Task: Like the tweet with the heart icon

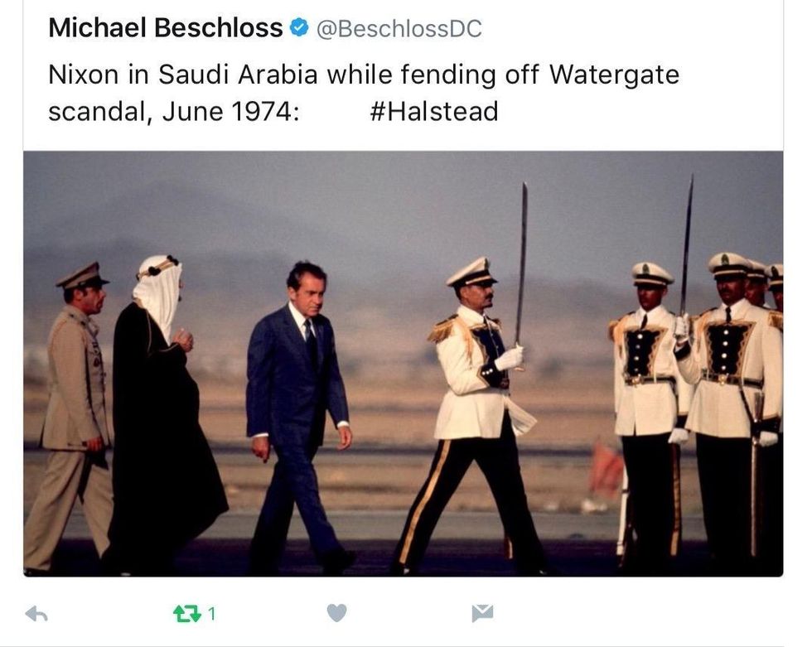Action: (336, 614)
